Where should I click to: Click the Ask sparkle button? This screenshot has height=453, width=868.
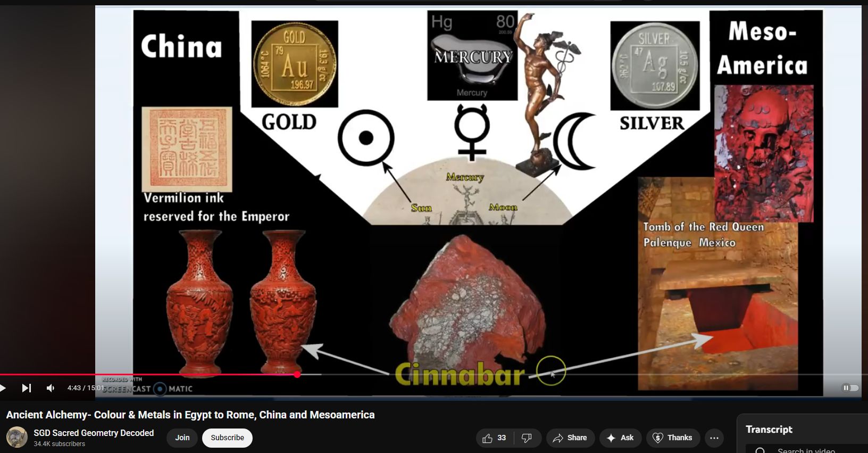620,438
